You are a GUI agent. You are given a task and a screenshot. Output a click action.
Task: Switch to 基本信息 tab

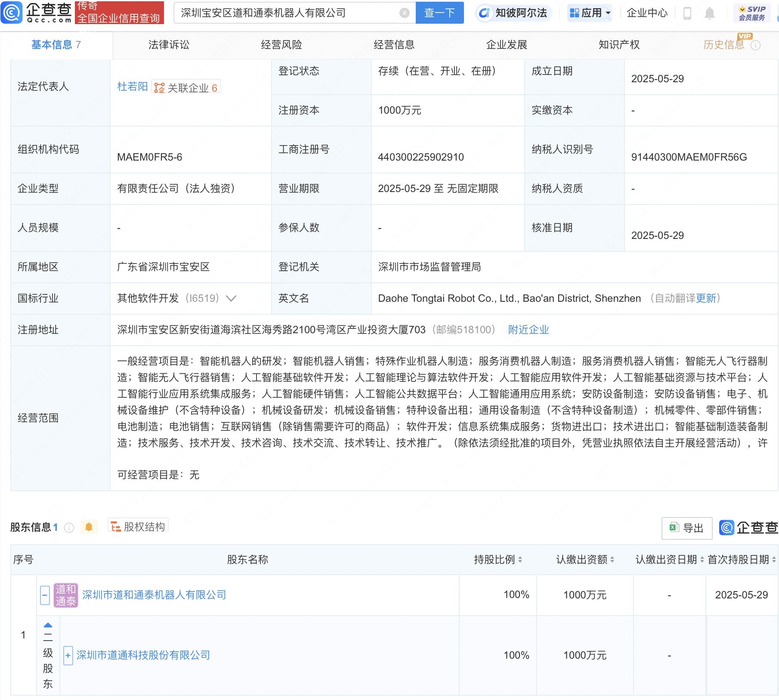(56, 45)
